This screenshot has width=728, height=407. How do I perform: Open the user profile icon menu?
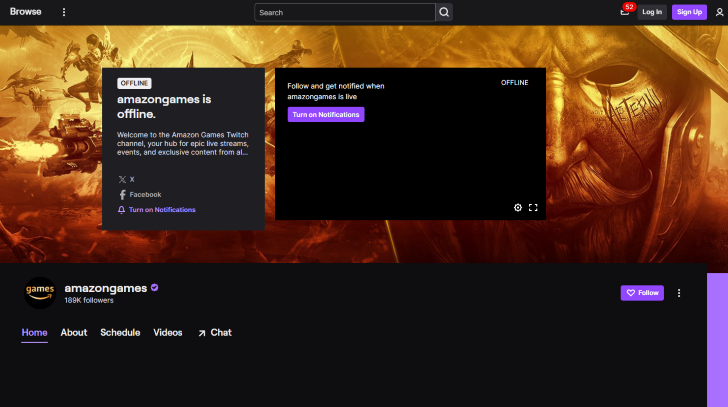pos(719,13)
